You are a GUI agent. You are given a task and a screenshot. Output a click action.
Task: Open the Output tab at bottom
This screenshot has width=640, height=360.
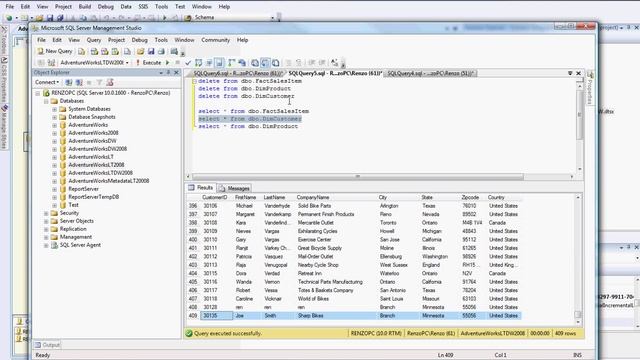(x=47, y=345)
